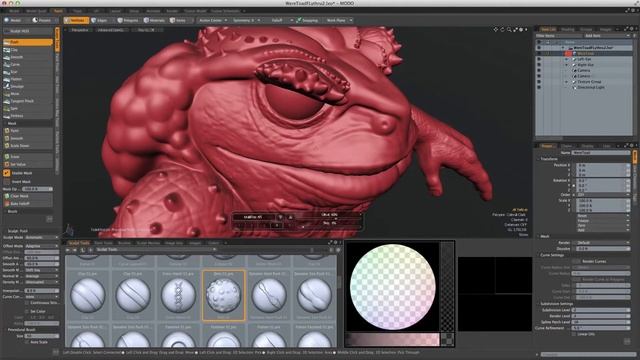This screenshot has height=360, width=640.
Task: Collapse the Transform section
Action: point(538,159)
